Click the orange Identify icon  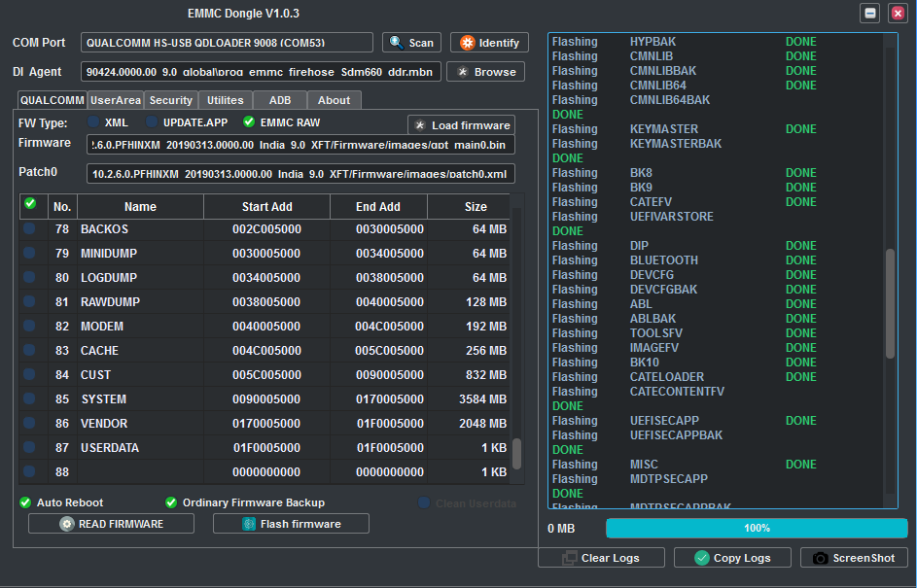(468, 43)
